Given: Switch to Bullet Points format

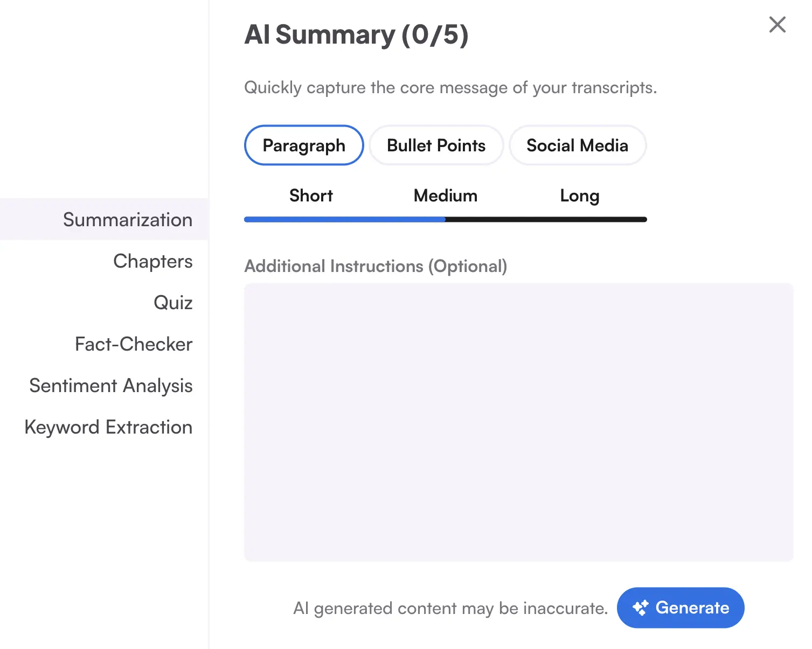Looking at the screenshot, I should coord(436,145).
